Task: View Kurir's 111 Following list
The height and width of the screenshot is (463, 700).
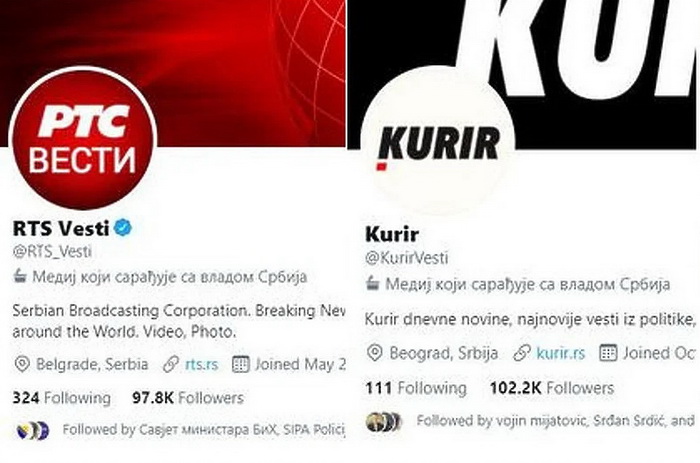Action: tap(416, 388)
